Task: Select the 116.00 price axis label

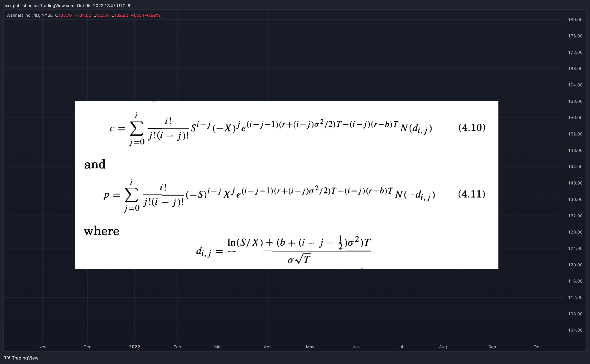Action: click(575, 281)
